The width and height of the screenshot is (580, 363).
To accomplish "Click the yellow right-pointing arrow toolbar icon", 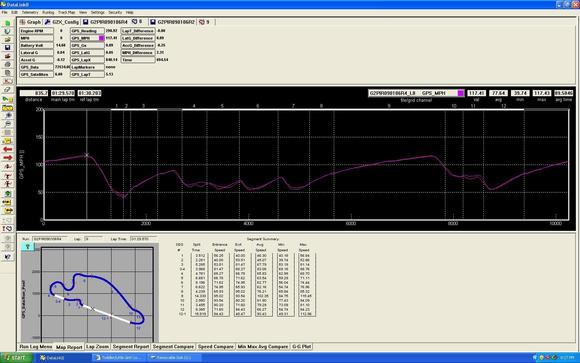I will [x=7, y=211].
